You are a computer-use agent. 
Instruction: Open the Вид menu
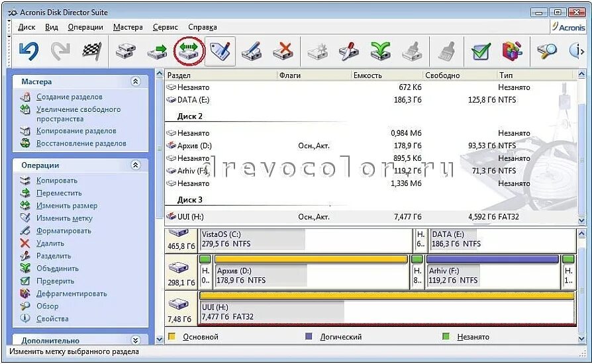pyautogui.click(x=52, y=27)
